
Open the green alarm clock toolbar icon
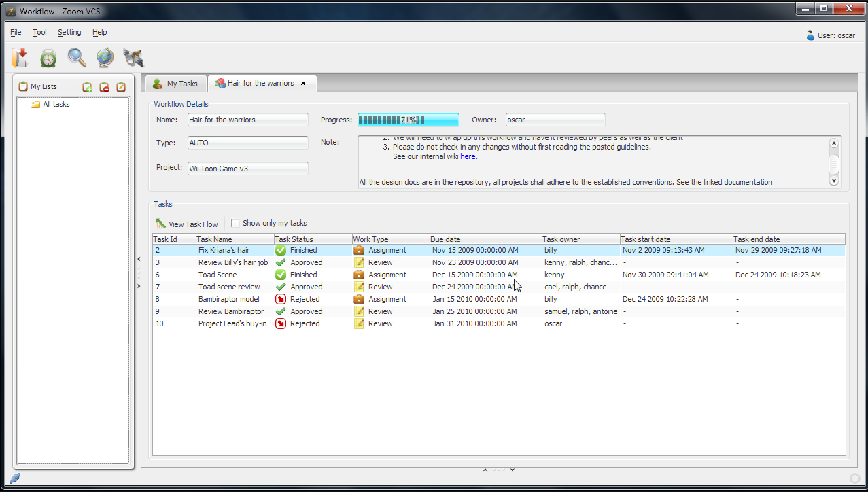coord(48,58)
